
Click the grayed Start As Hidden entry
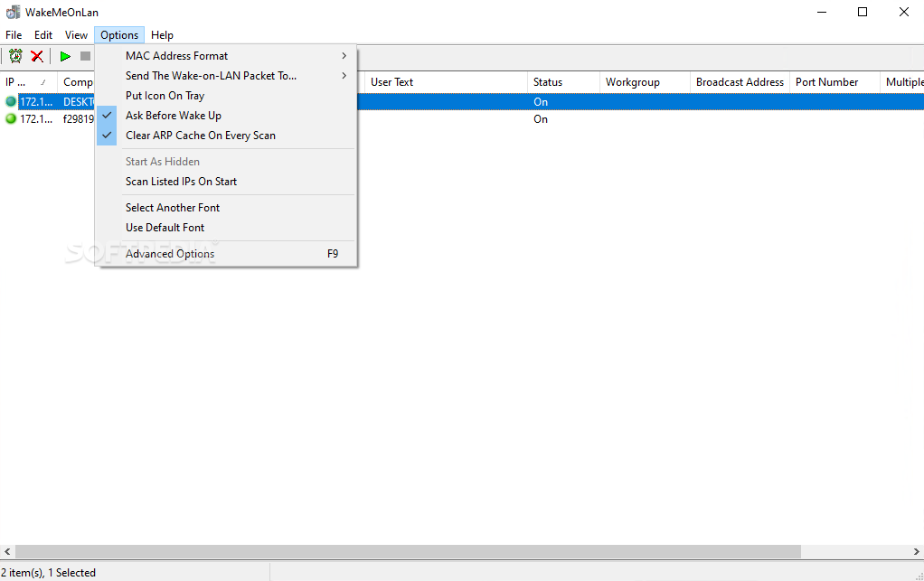click(x=226, y=162)
